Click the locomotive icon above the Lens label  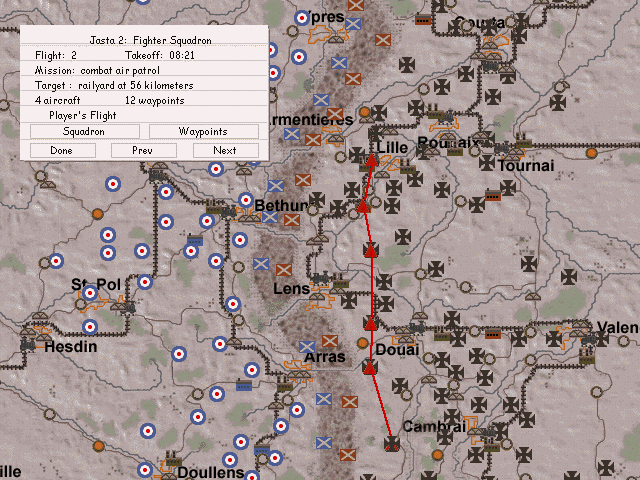coord(321,278)
